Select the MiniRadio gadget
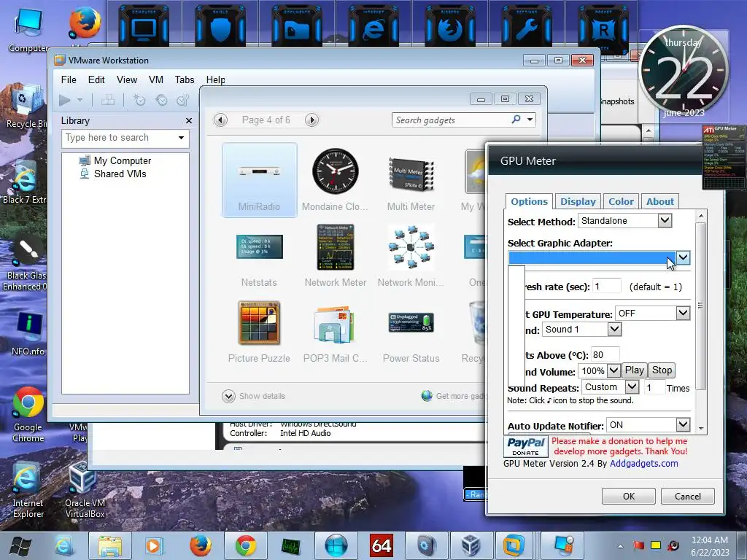 pos(259,180)
